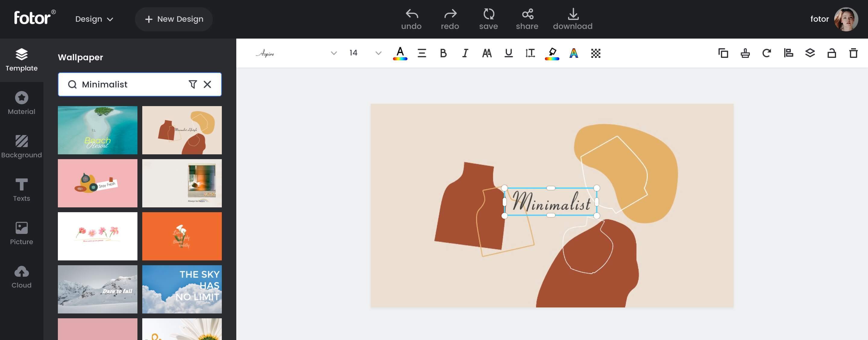The height and width of the screenshot is (340, 868).
Task: Open the rainbow text effects option
Action: click(574, 53)
